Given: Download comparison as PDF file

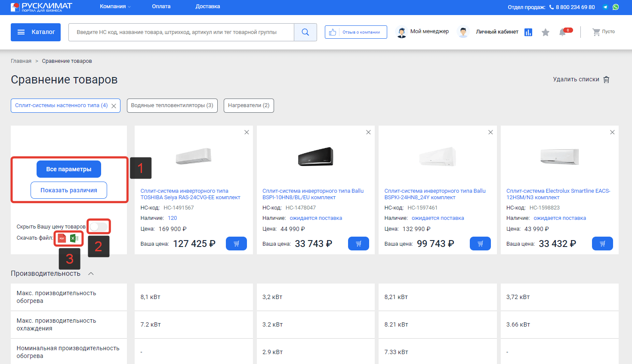Looking at the screenshot, I should pos(62,238).
